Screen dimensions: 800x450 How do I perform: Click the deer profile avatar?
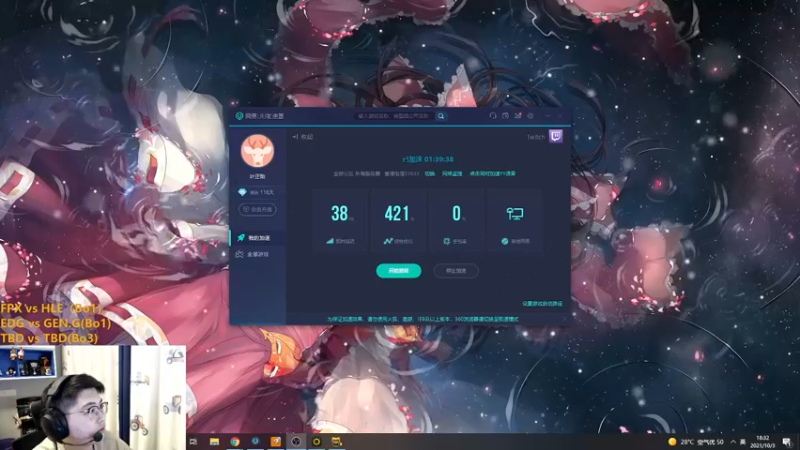click(x=257, y=151)
